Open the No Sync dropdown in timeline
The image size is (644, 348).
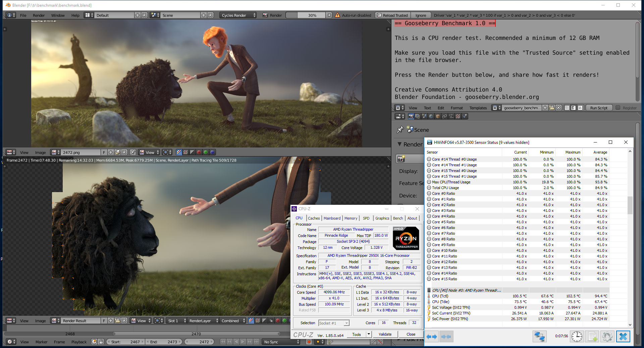(x=281, y=342)
